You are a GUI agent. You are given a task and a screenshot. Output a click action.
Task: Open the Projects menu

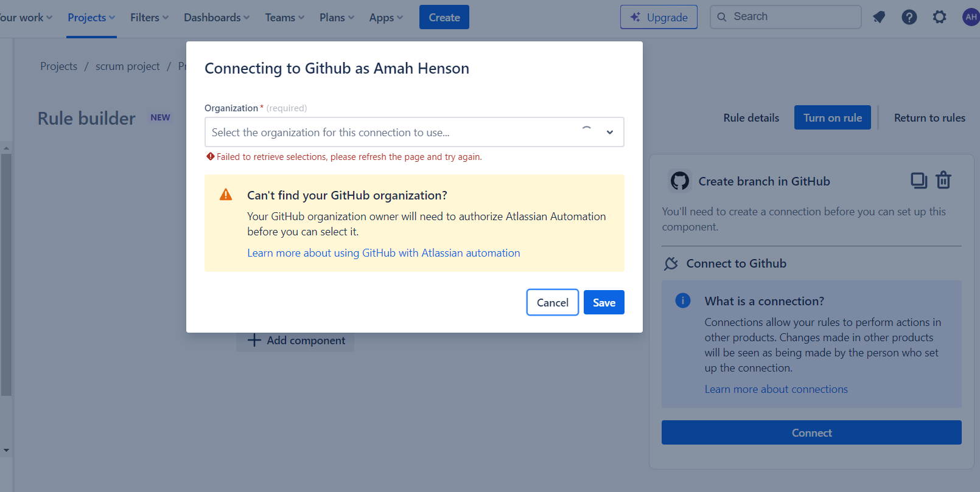tap(91, 18)
